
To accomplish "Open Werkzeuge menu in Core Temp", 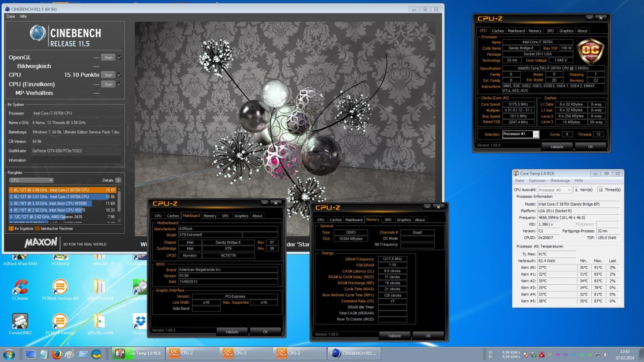I will (x=560, y=181).
